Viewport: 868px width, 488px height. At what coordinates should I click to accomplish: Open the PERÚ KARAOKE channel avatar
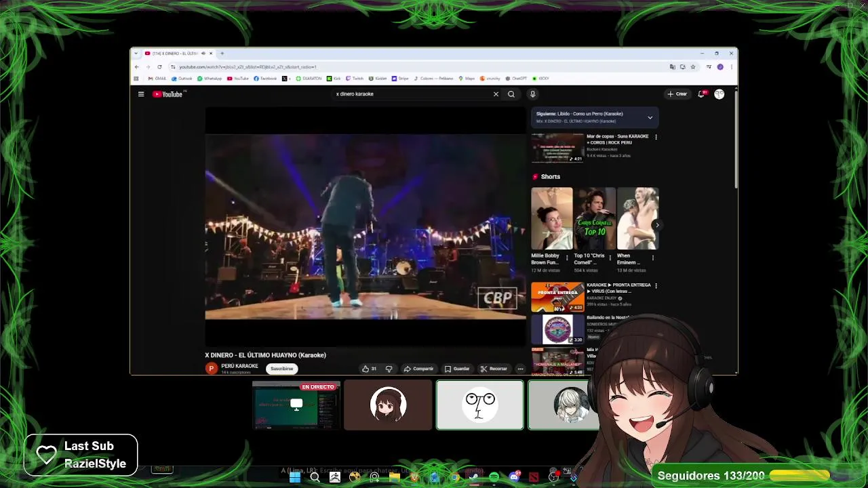click(x=212, y=369)
